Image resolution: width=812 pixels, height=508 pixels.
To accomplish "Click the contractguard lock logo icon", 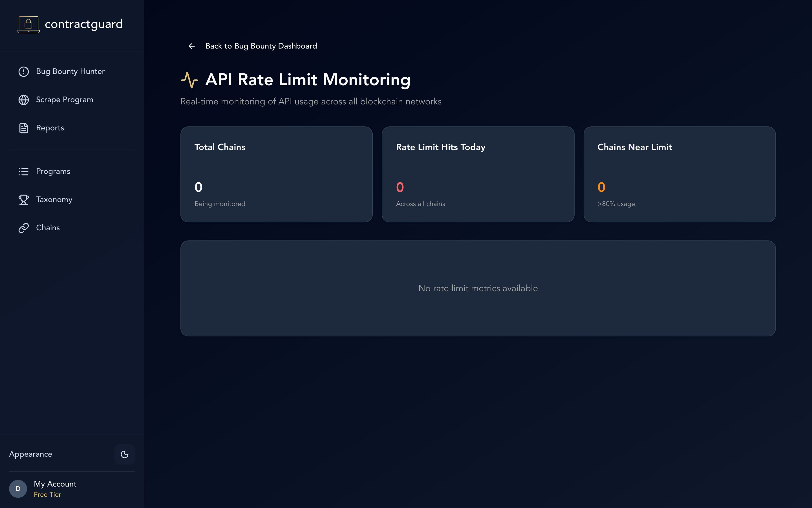I will 28,25.
